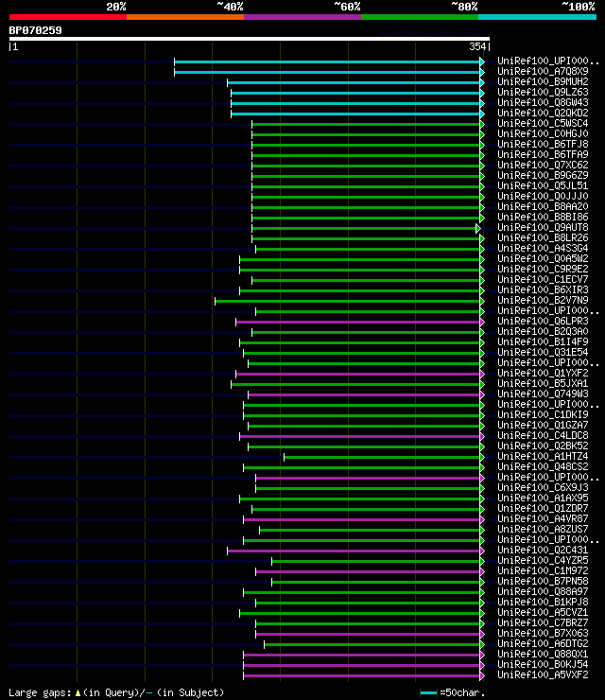Click the purple ~60% identity legend bar
The width and height of the screenshot is (605, 700).
(302, 17)
